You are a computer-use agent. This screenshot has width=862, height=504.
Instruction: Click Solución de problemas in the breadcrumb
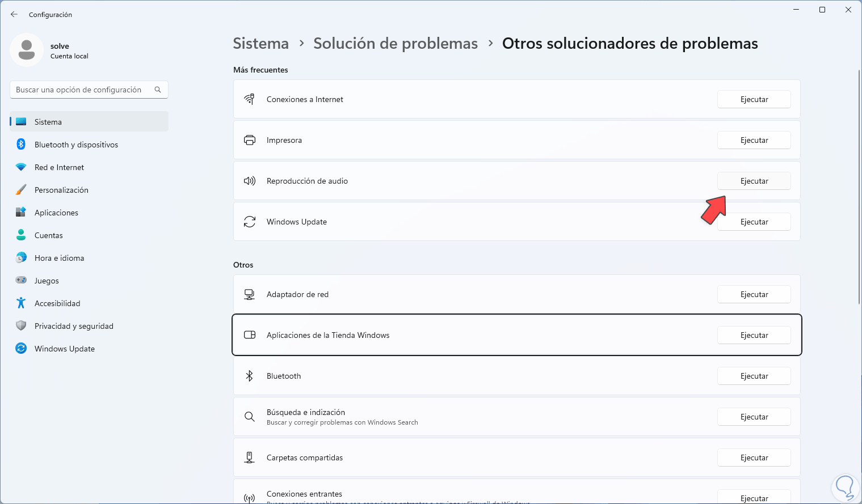tap(396, 44)
